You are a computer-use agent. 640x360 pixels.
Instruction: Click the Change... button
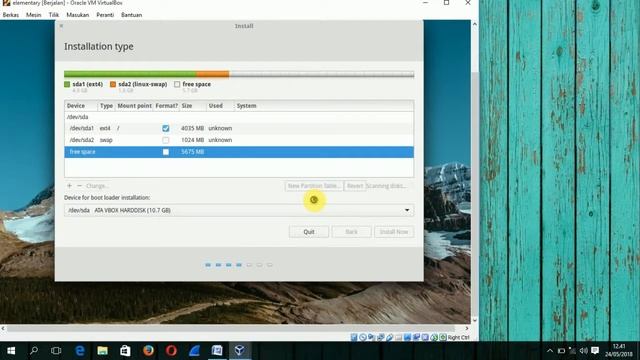click(97, 186)
